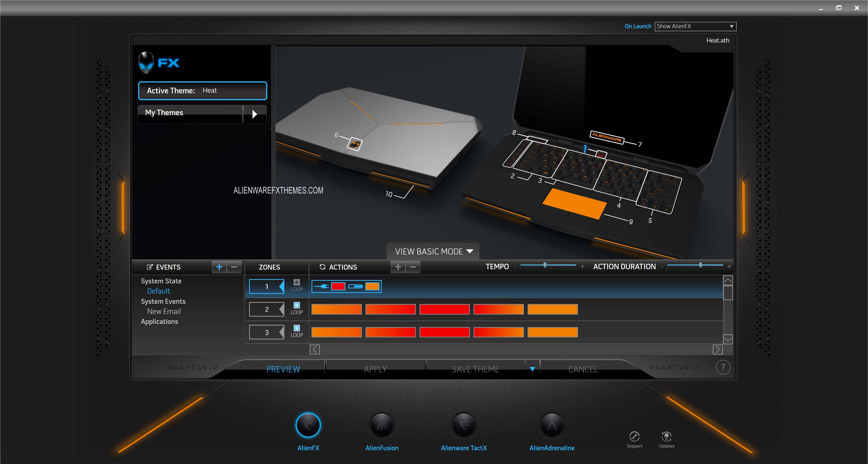Open the On Launch dropdown

[x=695, y=26]
